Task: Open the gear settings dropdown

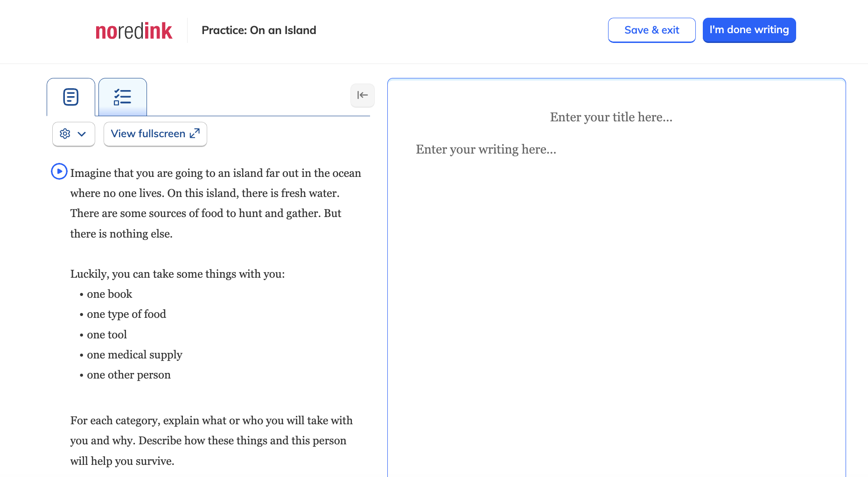Action: click(74, 134)
